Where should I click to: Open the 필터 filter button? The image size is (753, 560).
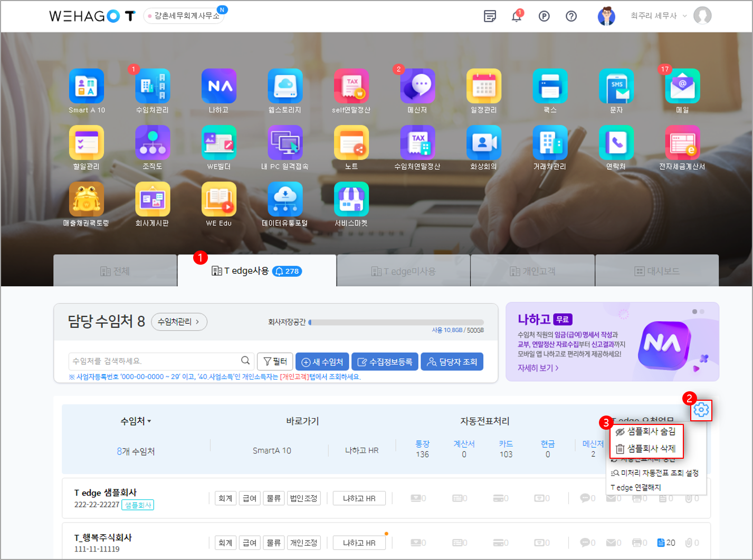click(275, 362)
